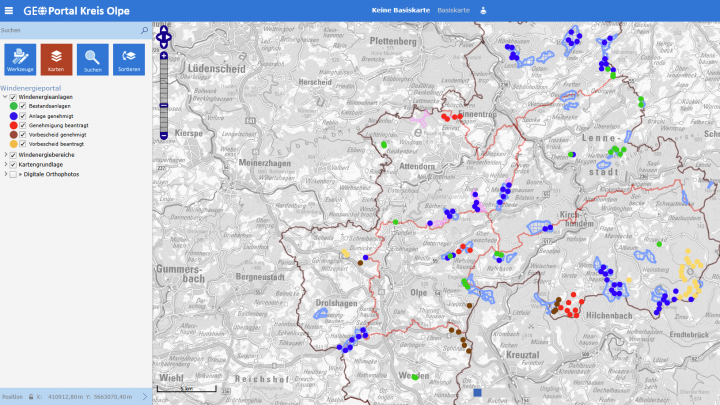
Task: Click the blue square marker near Kreuztal
Action: 478,393
